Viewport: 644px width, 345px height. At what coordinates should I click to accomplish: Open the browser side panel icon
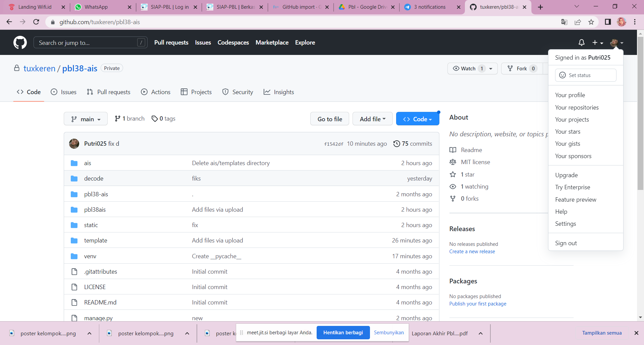point(608,22)
